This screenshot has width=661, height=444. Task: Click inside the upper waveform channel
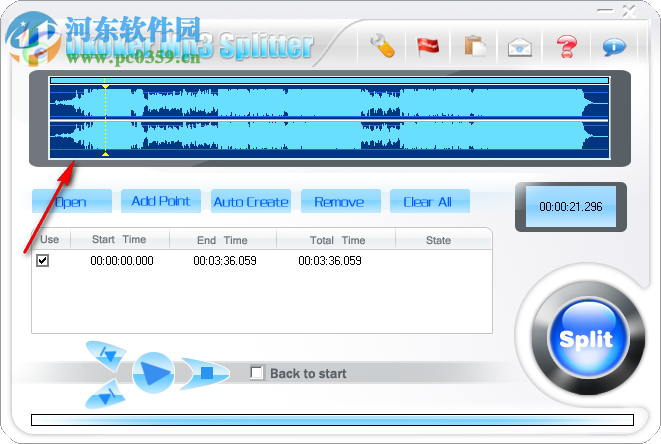[x=329, y=102]
